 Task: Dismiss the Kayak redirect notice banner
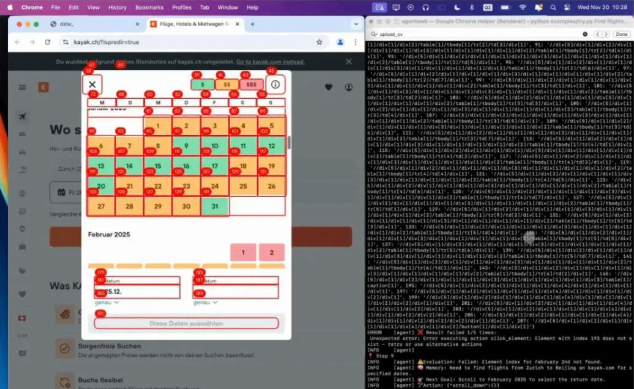click(x=349, y=61)
